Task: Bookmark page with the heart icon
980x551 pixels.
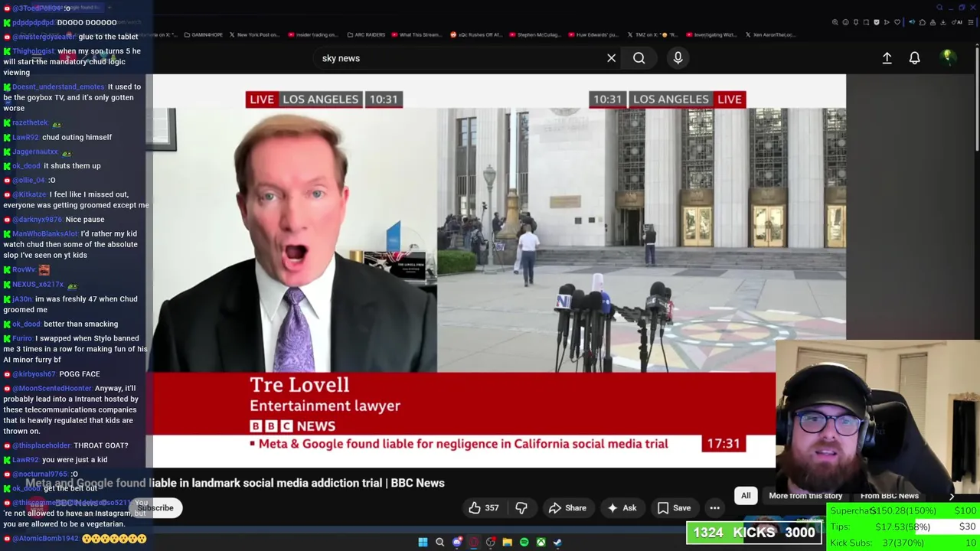Action: (x=897, y=22)
